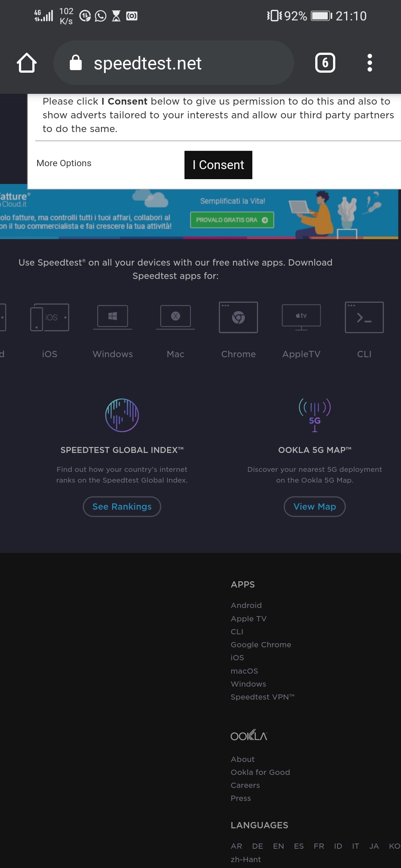Open Apple TV footer link
The height and width of the screenshot is (868, 401).
249,618
